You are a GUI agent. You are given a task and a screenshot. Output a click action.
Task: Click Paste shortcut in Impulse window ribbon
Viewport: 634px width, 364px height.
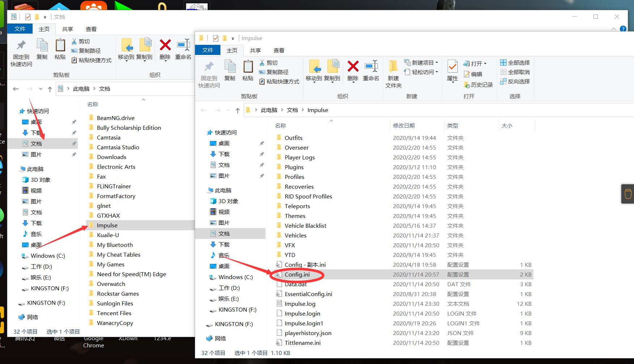click(279, 81)
